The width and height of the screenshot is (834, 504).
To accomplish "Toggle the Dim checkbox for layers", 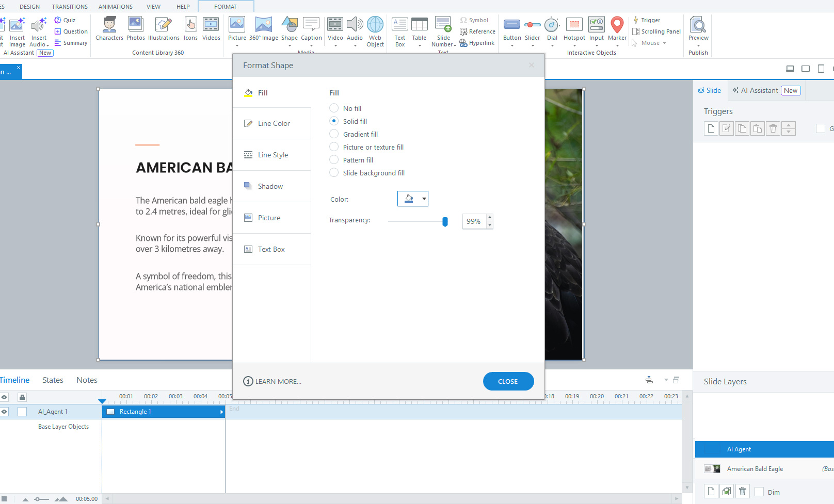I will (x=759, y=492).
